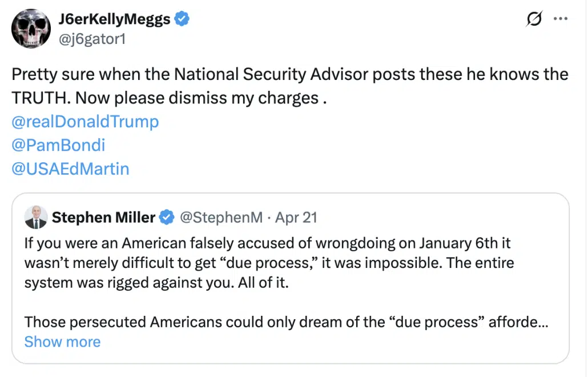Follow the @realDonaldTrump mention link
This screenshot has width=588, height=377.
(x=85, y=122)
